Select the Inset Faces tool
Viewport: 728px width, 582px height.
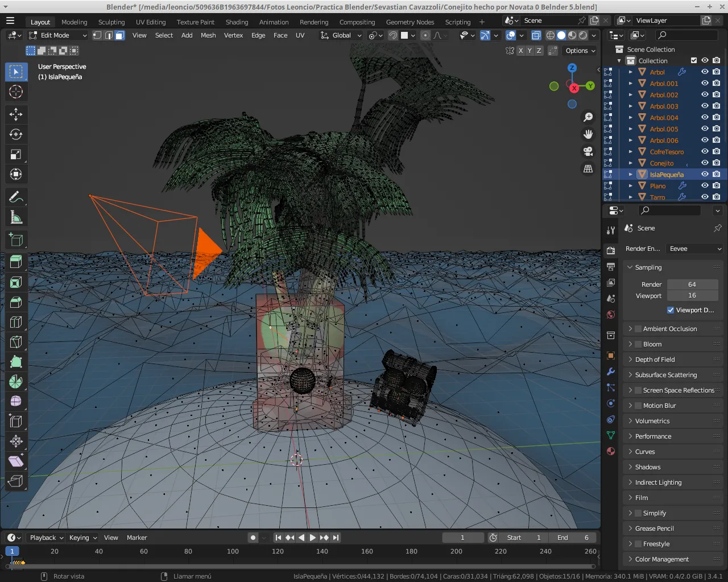[16, 282]
